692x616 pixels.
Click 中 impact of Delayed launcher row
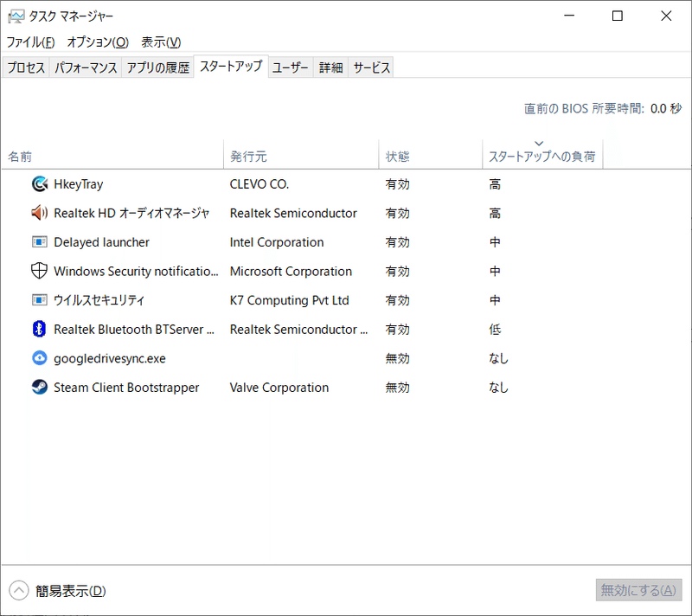[x=495, y=242]
